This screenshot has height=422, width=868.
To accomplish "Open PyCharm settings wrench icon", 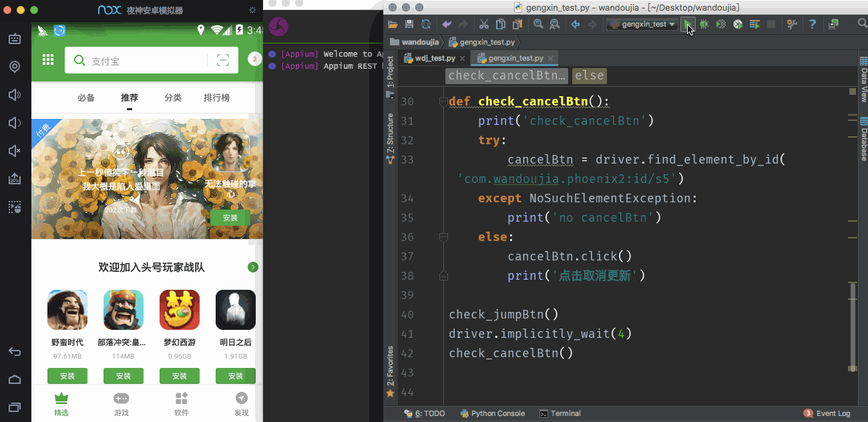I will tap(793, 24).
